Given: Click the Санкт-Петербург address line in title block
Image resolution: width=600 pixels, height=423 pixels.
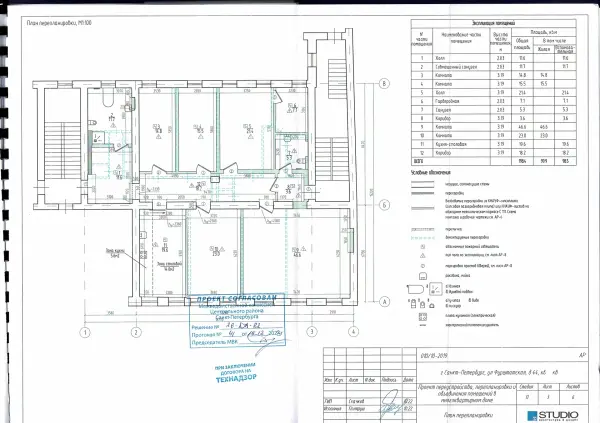Looking at the screenshot, I should click(499, 372).
